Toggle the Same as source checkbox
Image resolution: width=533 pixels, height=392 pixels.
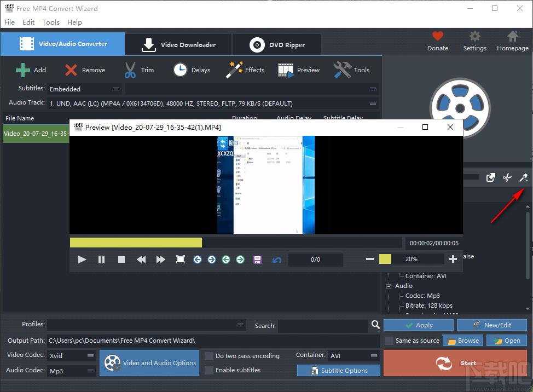click(x=389, y=341)
